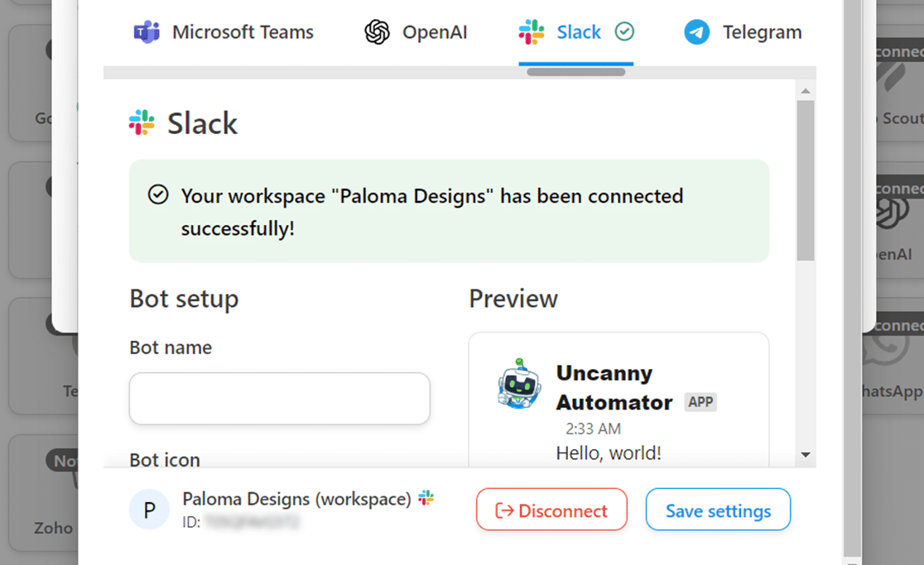Click the "Bot icon" label
Viewport: 924px width, 565px height.
[165, 460]
